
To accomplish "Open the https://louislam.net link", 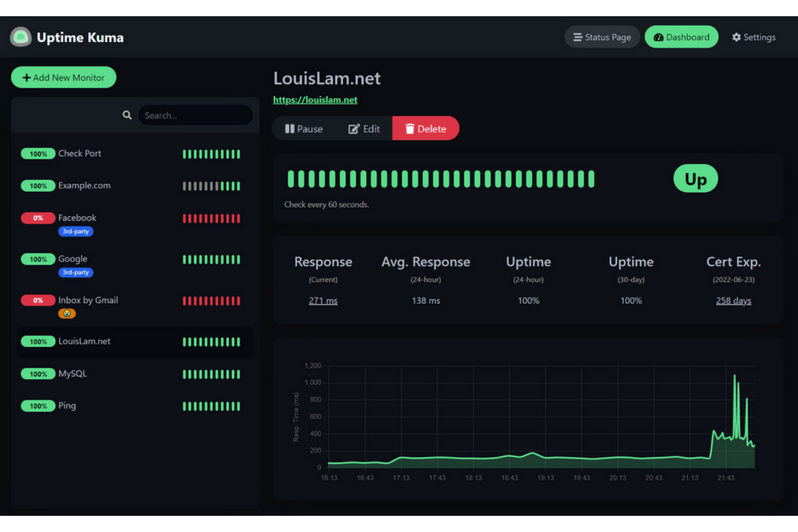I will point(315,100).
